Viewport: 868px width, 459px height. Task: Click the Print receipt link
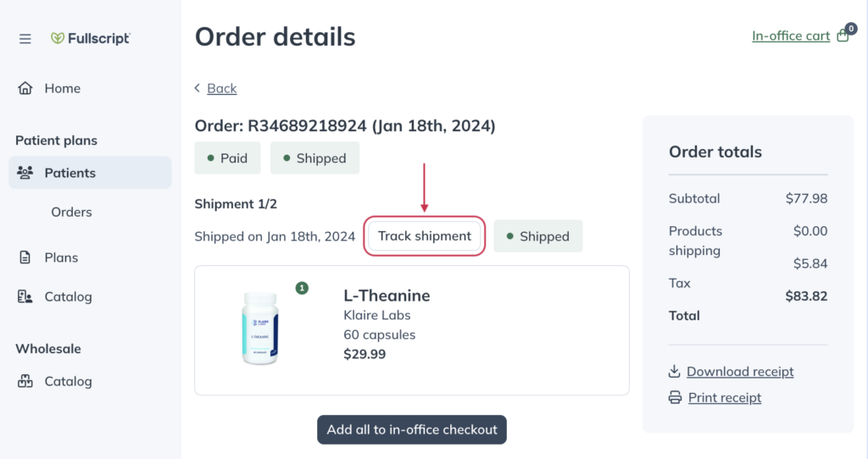[725, 397]
